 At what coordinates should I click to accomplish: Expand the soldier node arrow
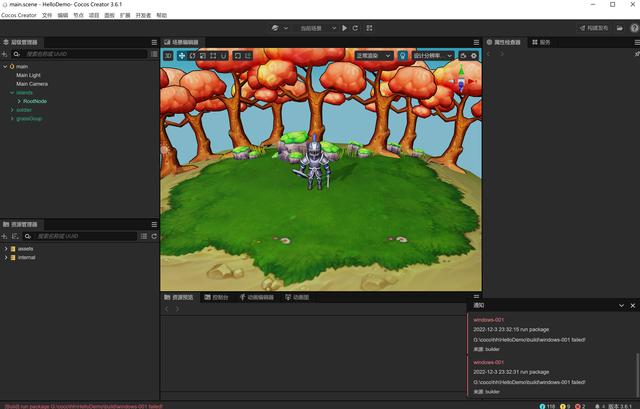[x=12, y=110]
